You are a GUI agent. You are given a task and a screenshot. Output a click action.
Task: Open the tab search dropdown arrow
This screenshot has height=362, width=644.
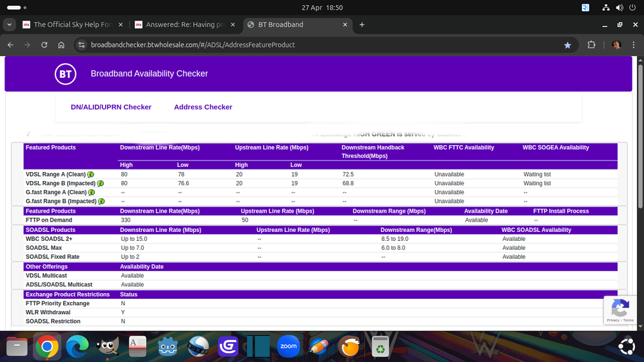click(x=9, y=24)
